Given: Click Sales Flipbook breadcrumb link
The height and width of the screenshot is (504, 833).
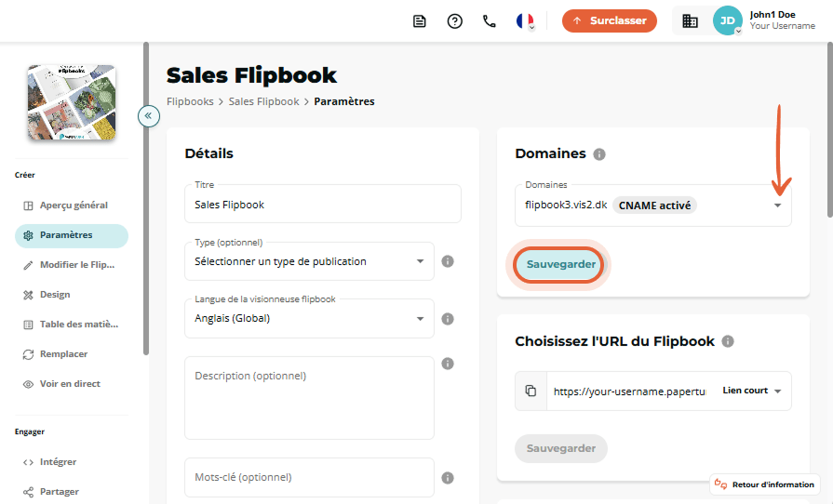Looking at the screenshot, I should click(x=264, y=101).
